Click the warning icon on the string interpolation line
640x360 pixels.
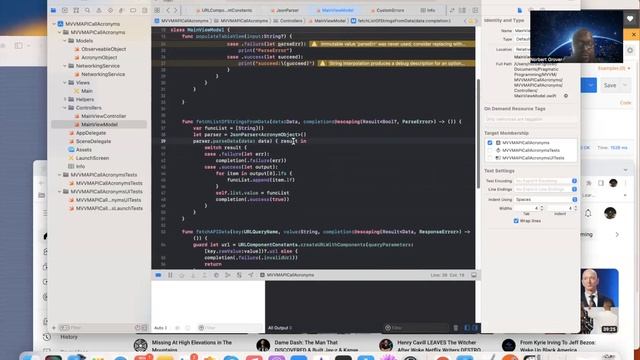[x=322, y=63]
